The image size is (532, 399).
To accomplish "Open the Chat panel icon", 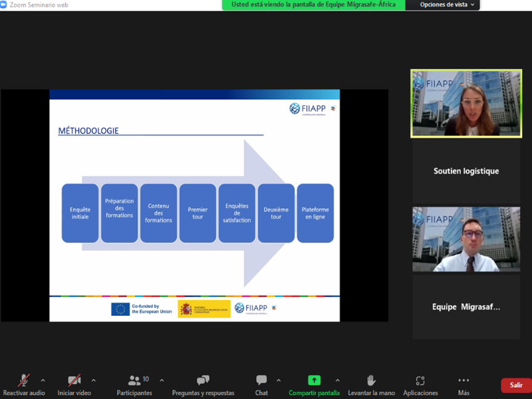I will pyautogui.click(x=261, y=381).
